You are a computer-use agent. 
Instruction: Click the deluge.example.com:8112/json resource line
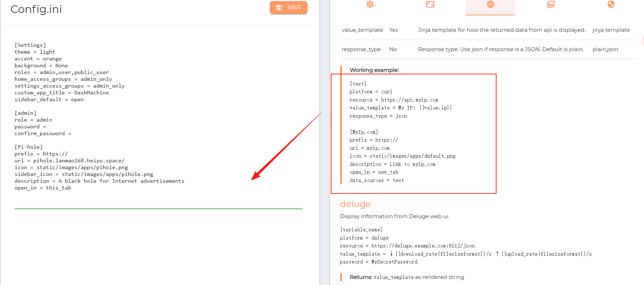(x=407, y=246)
